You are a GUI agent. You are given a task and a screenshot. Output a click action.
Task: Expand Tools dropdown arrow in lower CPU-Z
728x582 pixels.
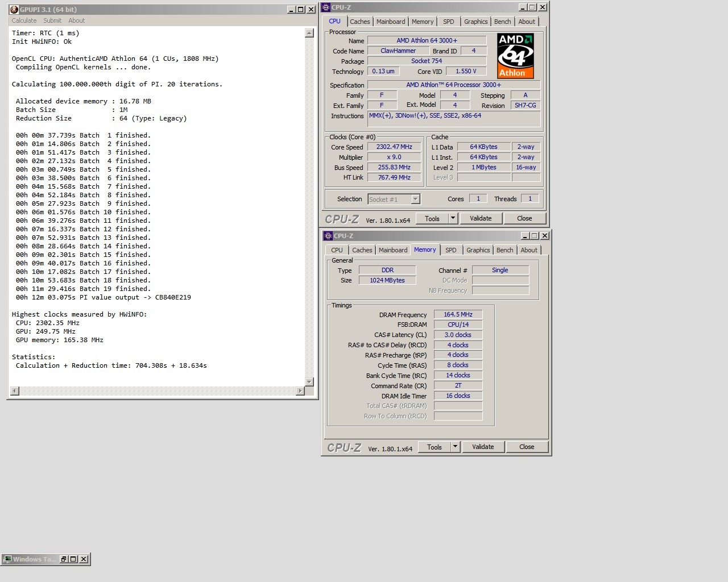pyautogui.click(x=455, y=447)
